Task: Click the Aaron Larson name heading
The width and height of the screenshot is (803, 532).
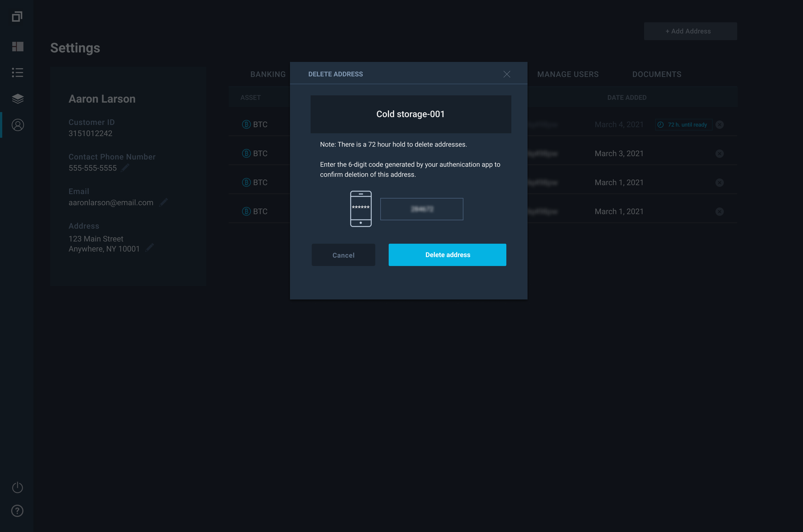Action: pos(102,99)
